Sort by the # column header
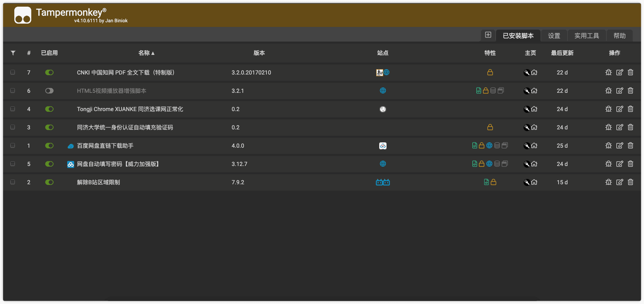Screen dimensions: 644x304 point(29,53)
